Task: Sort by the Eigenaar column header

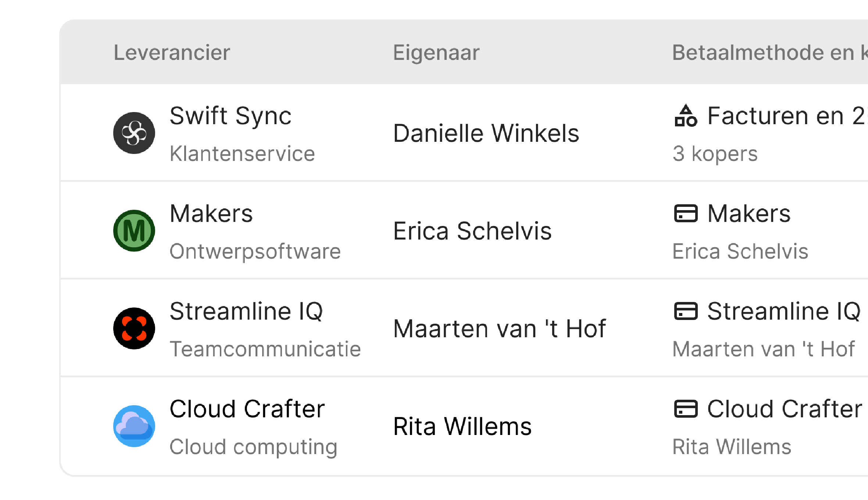Action: point(436,53)
